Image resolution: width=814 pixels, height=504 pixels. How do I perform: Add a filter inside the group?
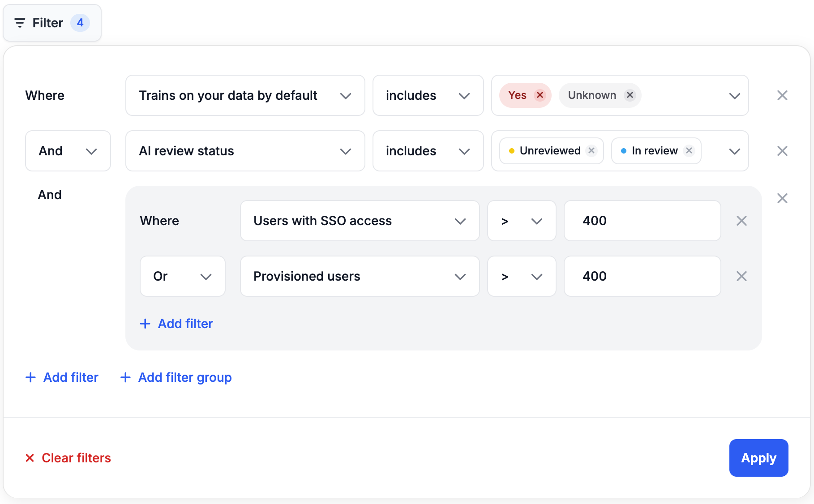(x=176, y=323)
